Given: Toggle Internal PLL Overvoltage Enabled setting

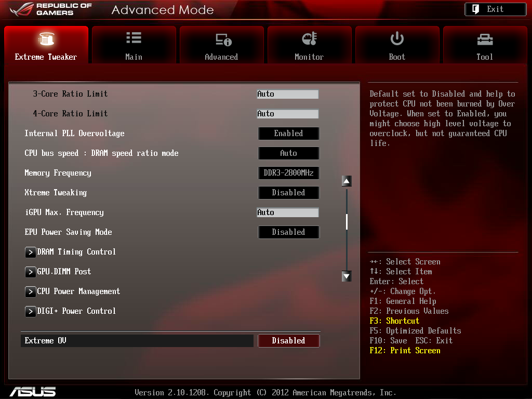Looking at the screenshot, I should click(x=288, y=134).
